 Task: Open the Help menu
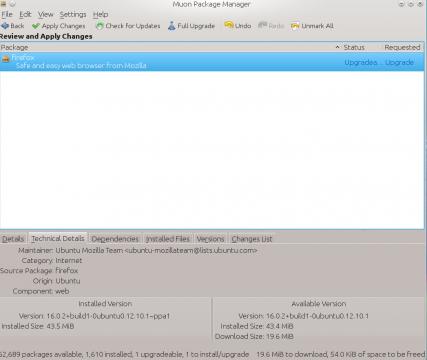[x=100, y=14]
